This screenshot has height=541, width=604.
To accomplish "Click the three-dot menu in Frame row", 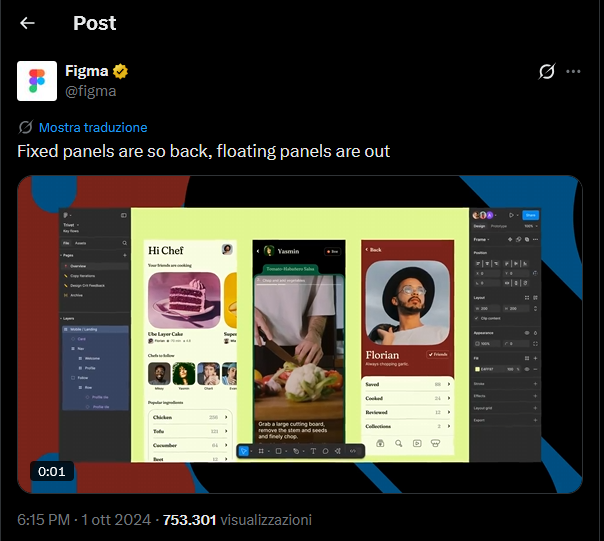I will tap(535, 240).
